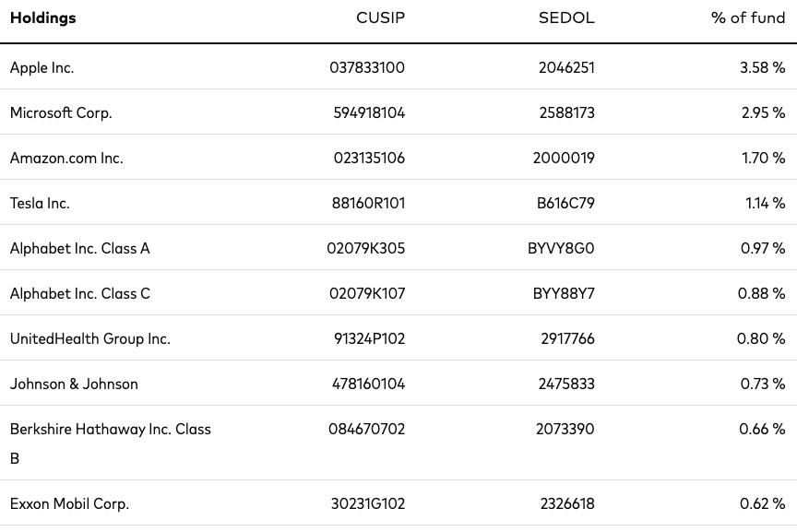Click Apple's CUSIP value 037833100
Image resolution: width=797 pixels, height=532 pixels.
tap(367, 67)
